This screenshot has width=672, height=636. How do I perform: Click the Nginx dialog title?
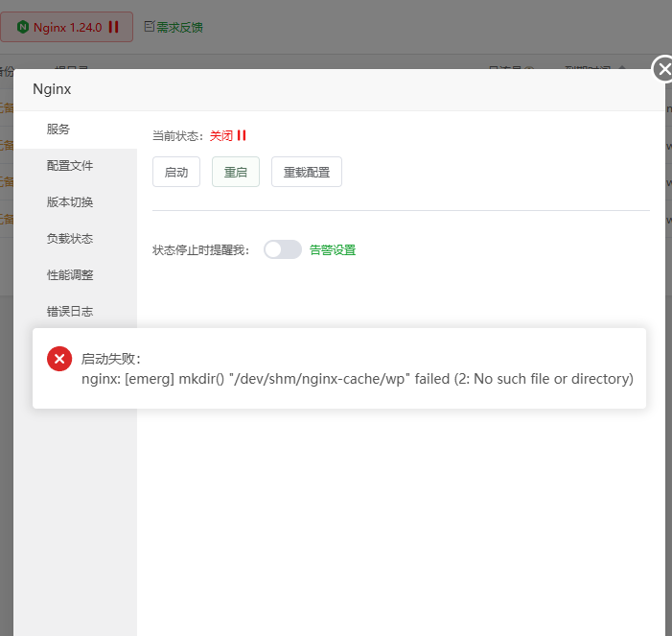52,89
